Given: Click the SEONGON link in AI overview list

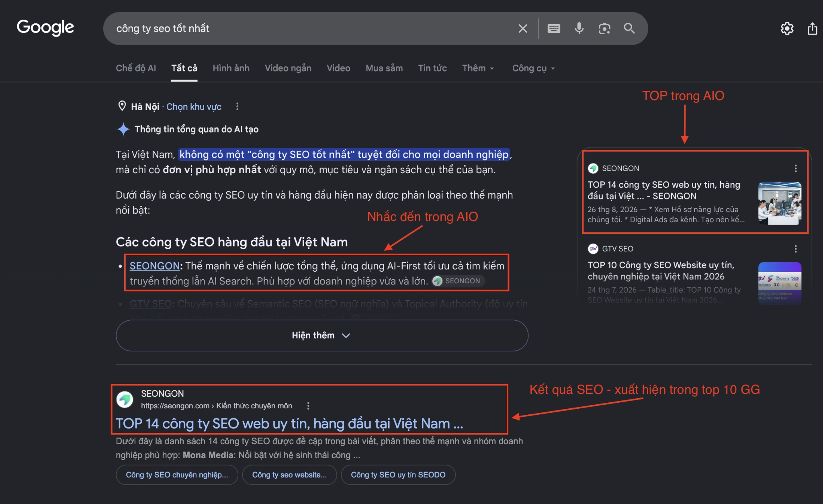Looking at the screenshot, I should [x=155, y=266].
